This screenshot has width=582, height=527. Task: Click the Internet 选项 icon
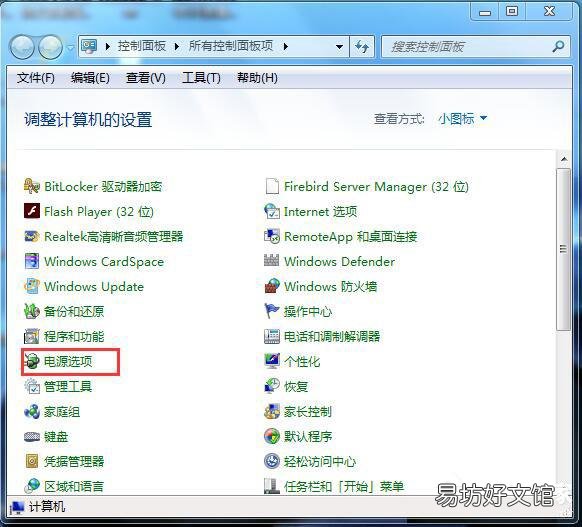(272, 211)
